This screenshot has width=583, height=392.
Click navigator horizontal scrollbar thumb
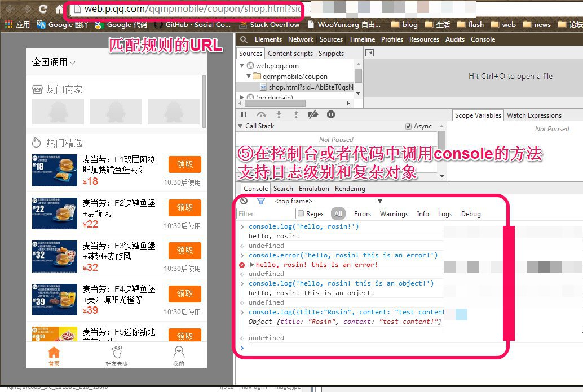point(275,103)
